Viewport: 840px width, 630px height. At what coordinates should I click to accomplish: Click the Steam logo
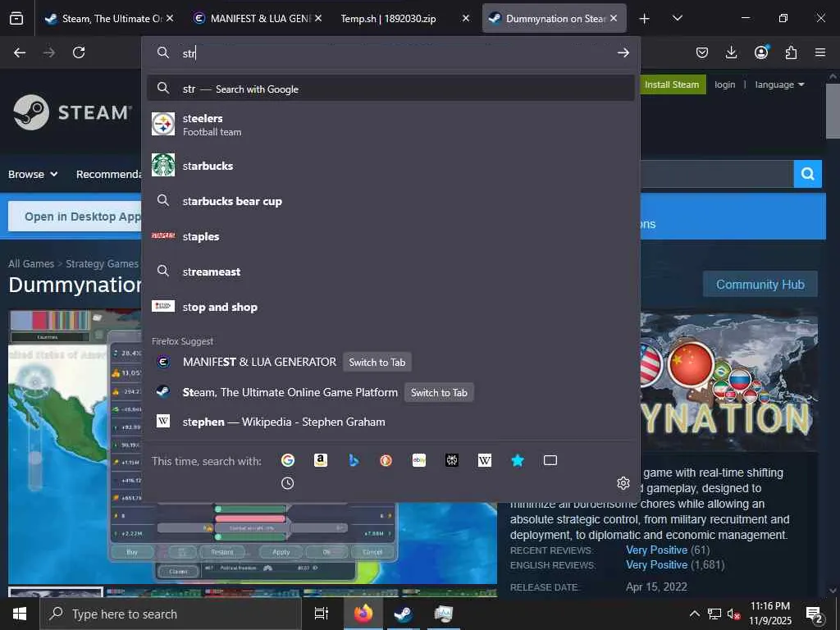click(72, 112)
